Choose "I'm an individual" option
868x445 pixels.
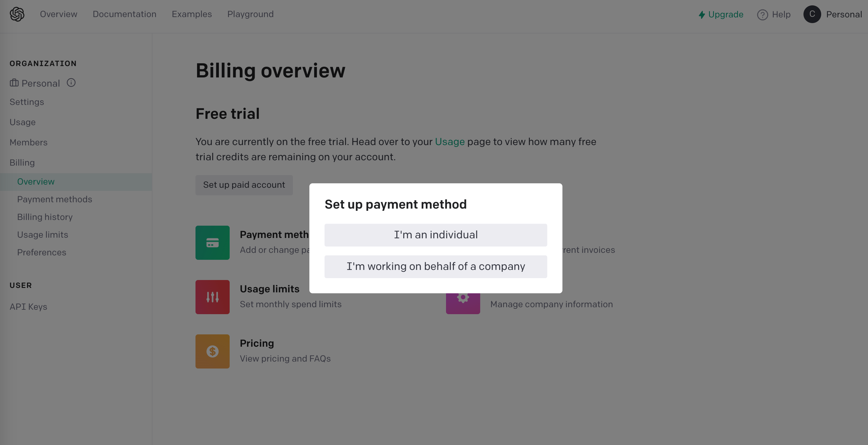(x=435, y=235)
